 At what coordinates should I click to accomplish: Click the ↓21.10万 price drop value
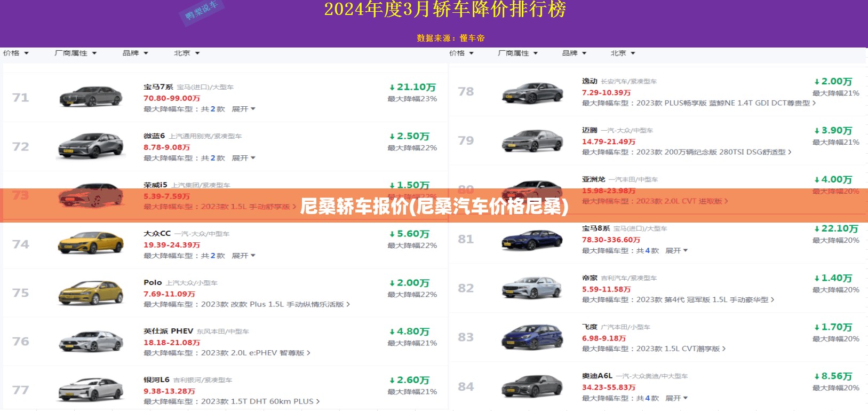coord(412,87)
